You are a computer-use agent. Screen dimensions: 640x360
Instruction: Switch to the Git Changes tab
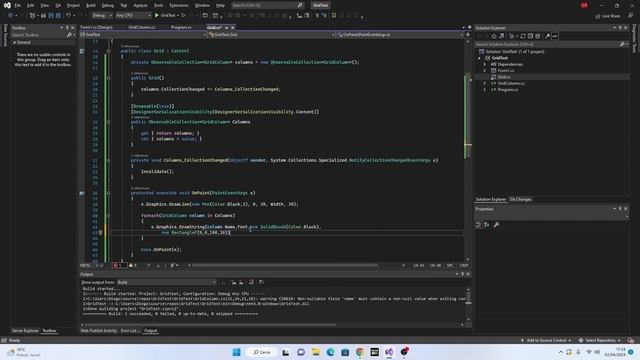[x=521, y=199]
